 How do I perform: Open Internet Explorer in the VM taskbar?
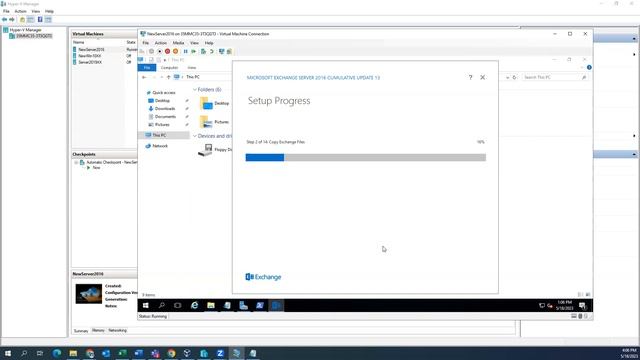(195, 305)
